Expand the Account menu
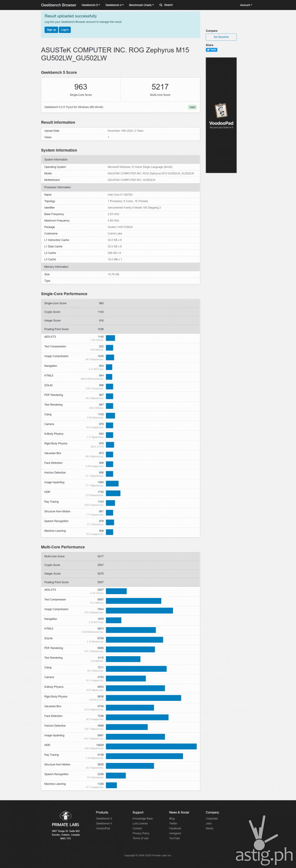The height and width of the screenshot is (868, 296). tap(246, 5)
